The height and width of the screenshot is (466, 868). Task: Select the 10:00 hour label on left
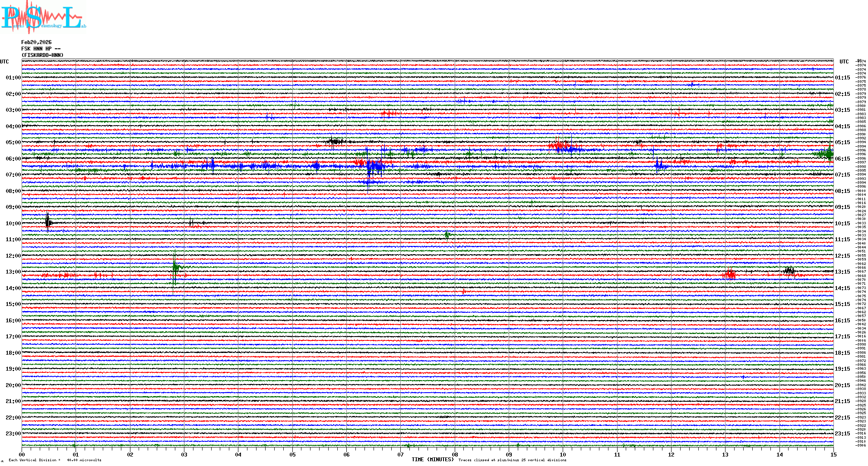(x=13, y=224)
